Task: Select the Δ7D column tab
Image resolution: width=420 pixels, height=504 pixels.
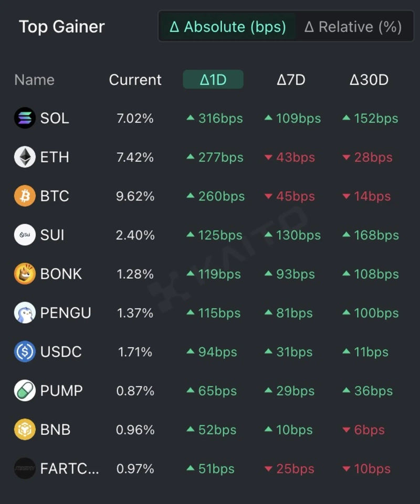Action: tap(291, 80)
